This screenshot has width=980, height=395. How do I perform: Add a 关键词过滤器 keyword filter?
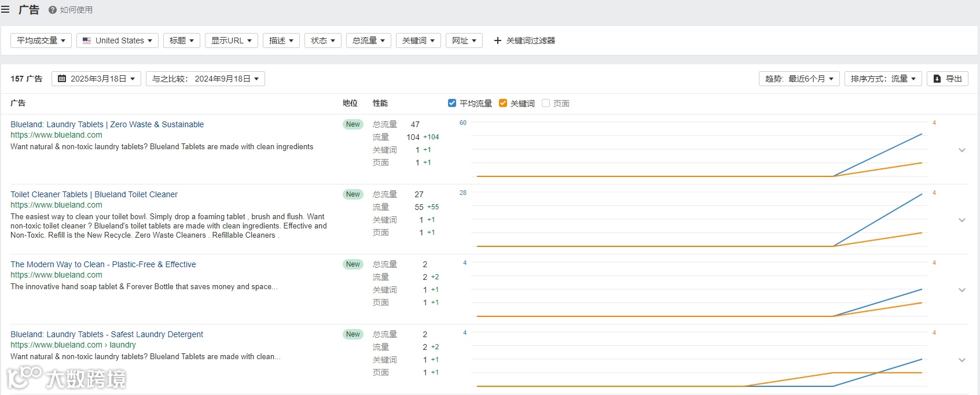[524, 40]
